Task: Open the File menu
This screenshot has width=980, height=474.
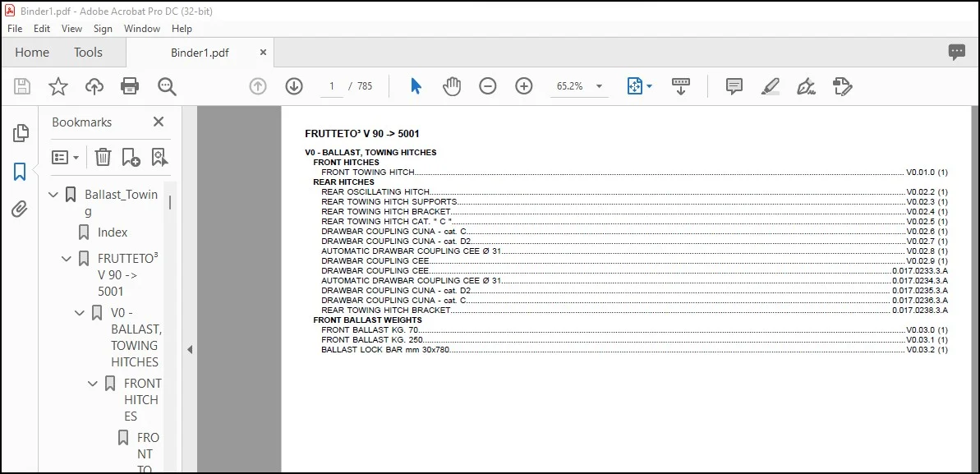Action: [x=14, y=29]
